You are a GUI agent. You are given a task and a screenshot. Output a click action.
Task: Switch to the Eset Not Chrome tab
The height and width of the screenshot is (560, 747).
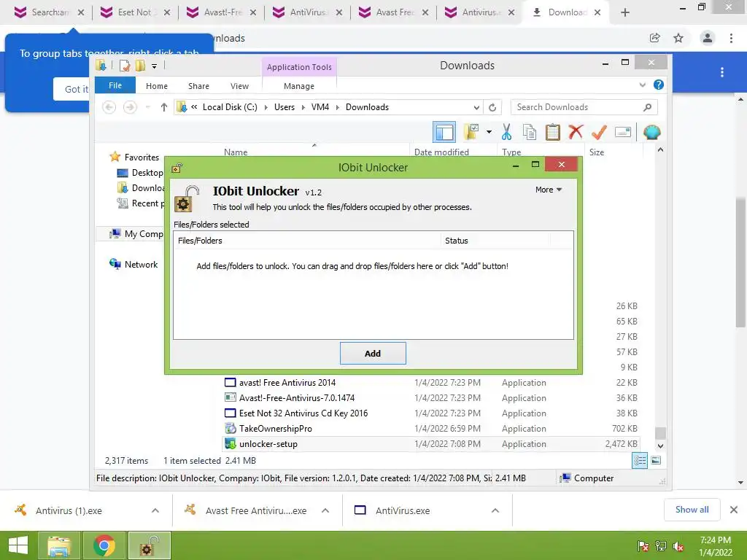pyautogui.click(x=135, y=12)
